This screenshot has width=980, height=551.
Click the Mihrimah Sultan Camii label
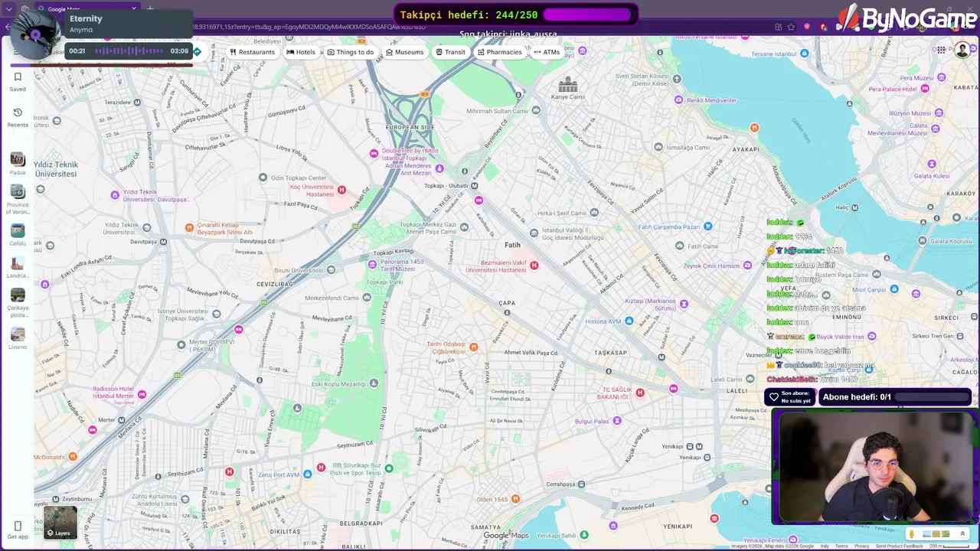tap(498, 111)
